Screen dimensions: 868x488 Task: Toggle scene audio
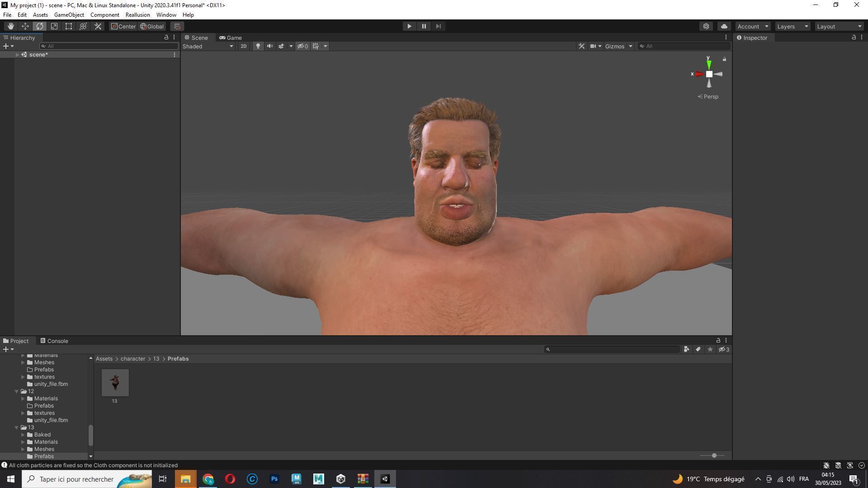pos(270,46)
